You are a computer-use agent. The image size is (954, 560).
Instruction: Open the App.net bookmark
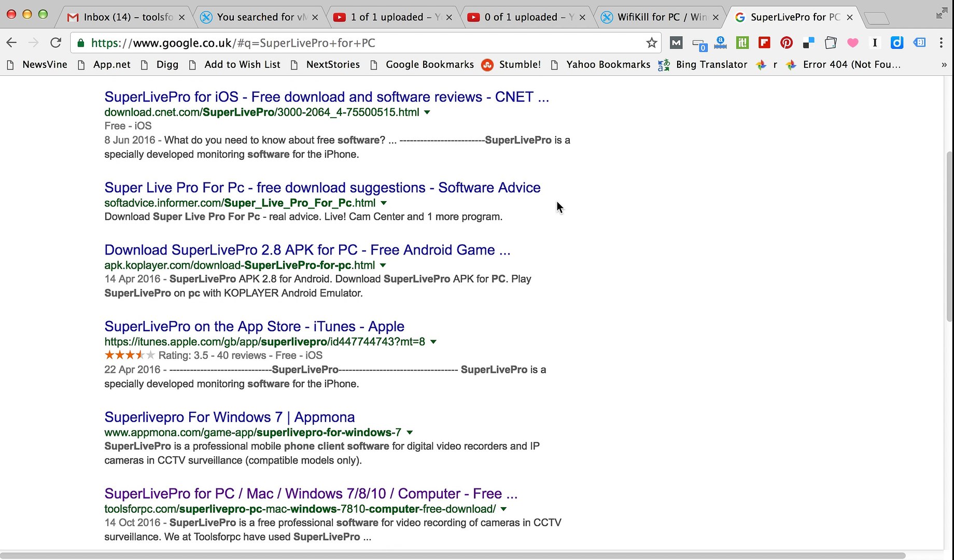point(104,65)
